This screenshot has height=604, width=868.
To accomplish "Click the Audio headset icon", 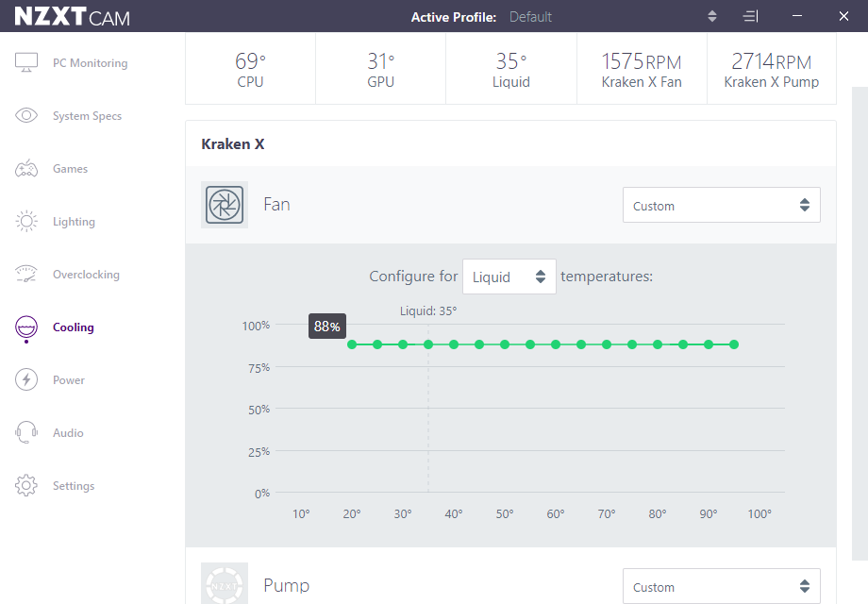I will point(26,432).
